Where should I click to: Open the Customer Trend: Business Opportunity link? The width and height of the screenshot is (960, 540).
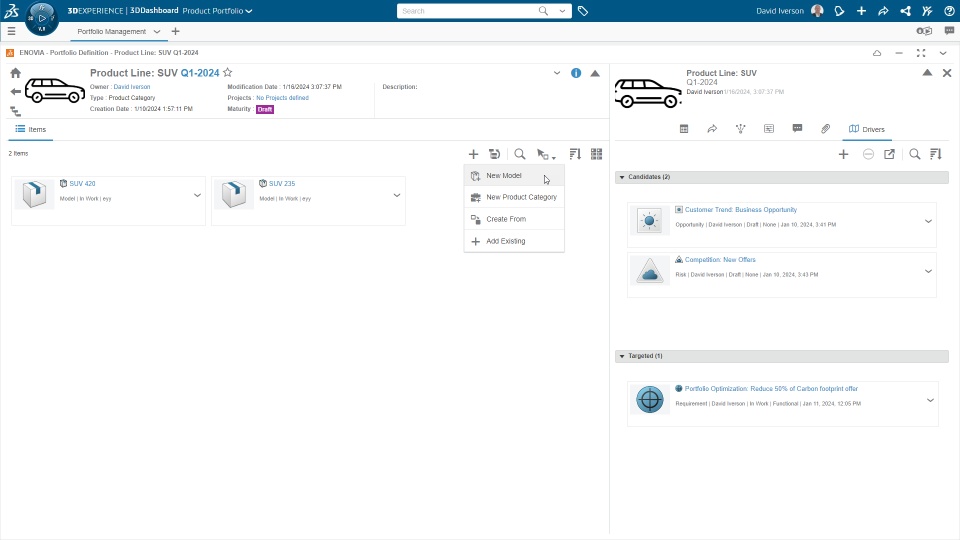tap(741, 209)
